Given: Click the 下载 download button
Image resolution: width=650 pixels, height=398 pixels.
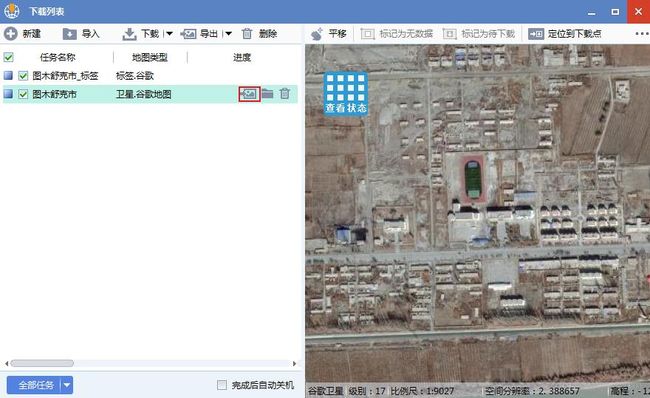Looking at the screenshot, I should (141, 34).
